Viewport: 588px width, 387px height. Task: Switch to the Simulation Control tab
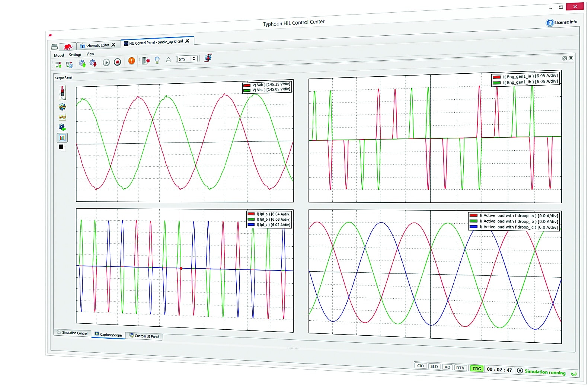(x=73, y=333)
